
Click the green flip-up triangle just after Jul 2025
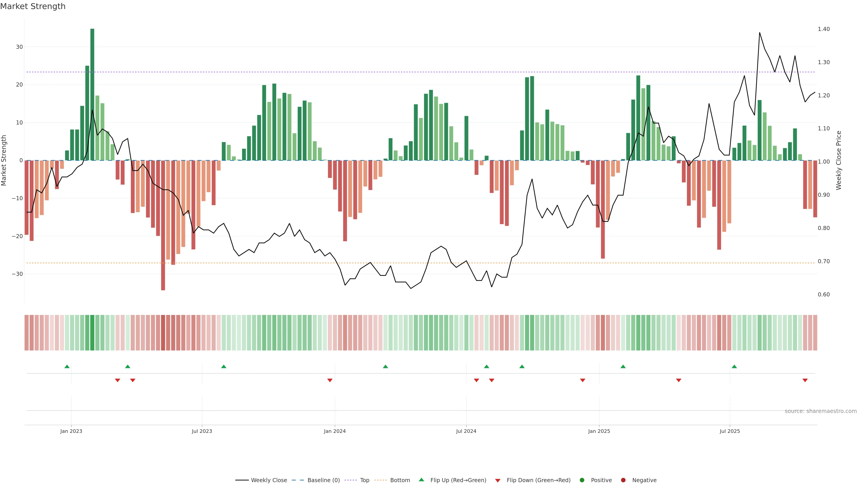(734, 366)
